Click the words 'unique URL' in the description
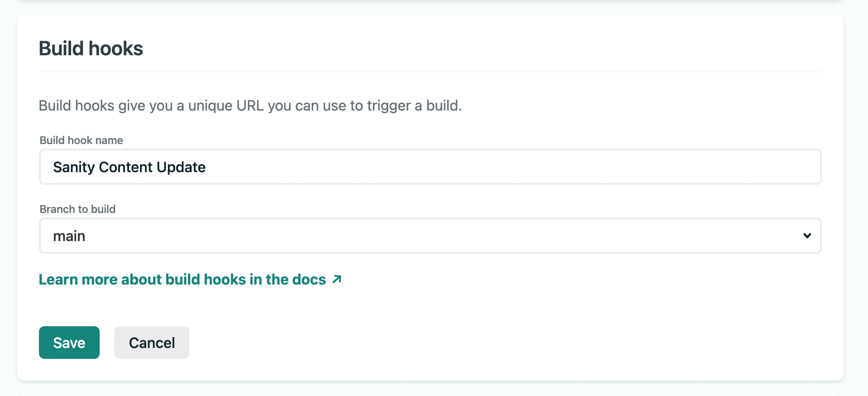The width and height of the screenshot is (868, 396). (226, 106)
